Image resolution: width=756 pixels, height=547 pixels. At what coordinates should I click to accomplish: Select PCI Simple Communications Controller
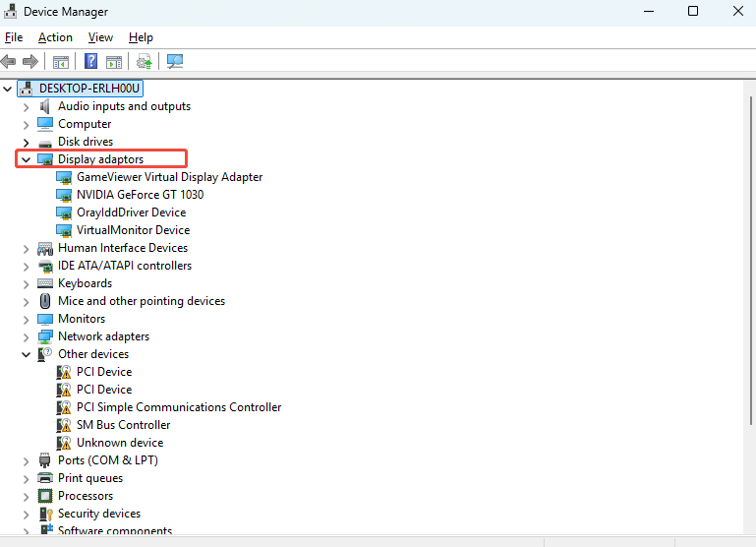(x=179, y=407)
